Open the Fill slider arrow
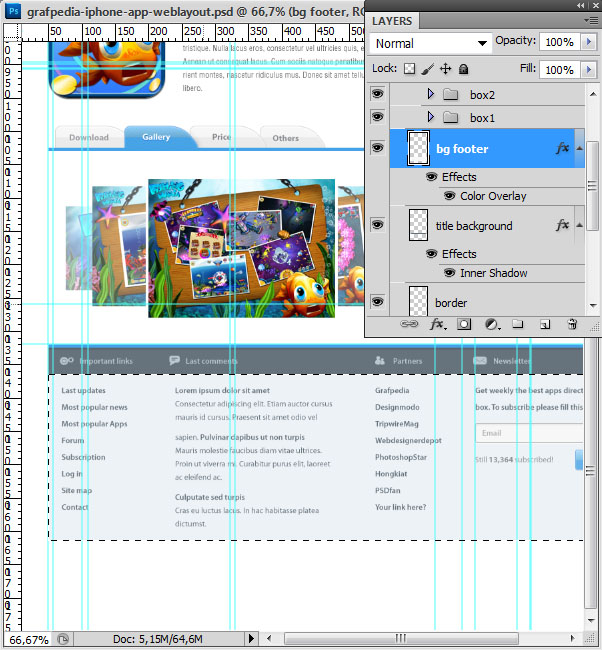This screenshot has width=602, height=650. (588, 70)
